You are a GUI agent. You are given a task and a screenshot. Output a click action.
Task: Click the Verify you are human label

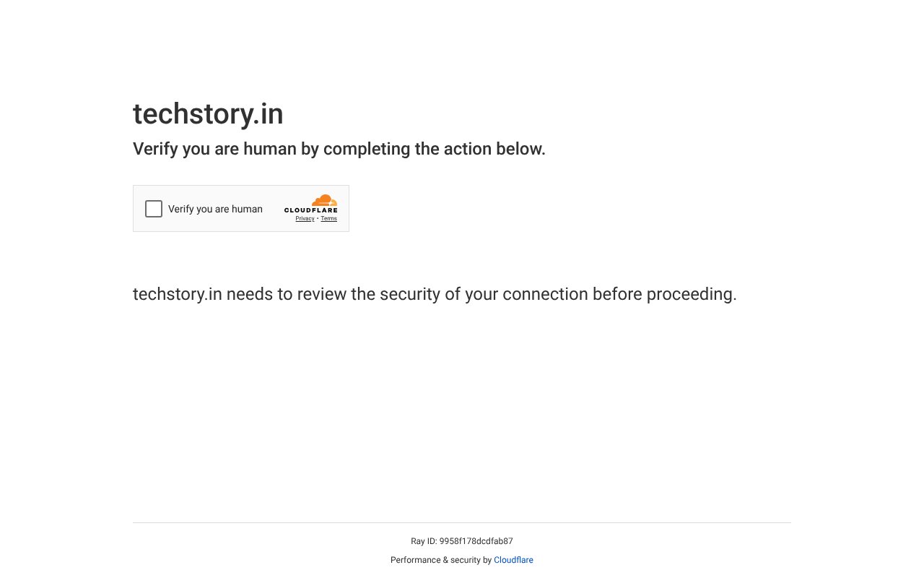(x=215, y=209)
